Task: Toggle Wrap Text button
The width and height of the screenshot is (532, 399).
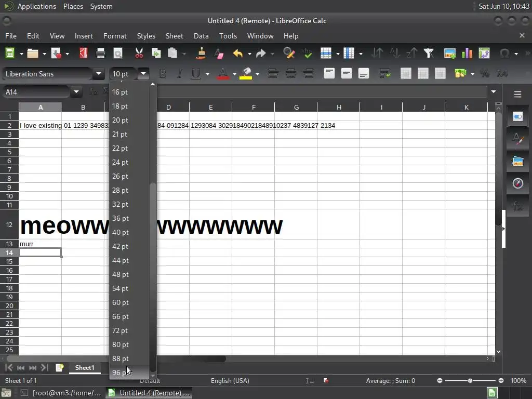Action: tap(385, 74)
